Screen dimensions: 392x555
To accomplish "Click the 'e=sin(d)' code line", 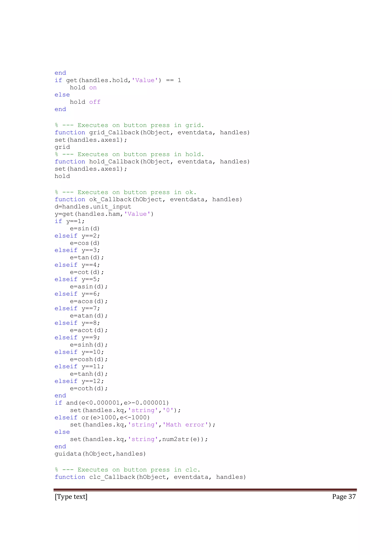I will (x=85, y=228).
